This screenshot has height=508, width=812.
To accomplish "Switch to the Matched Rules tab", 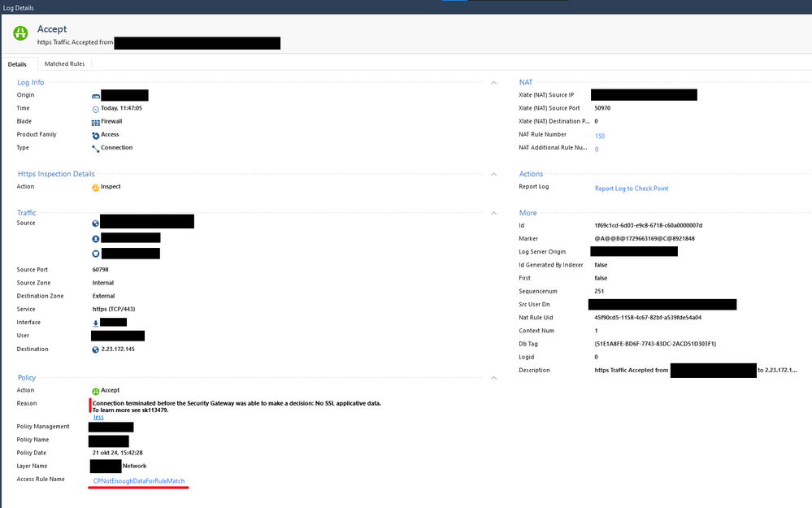I will click(x=64, y=63).
